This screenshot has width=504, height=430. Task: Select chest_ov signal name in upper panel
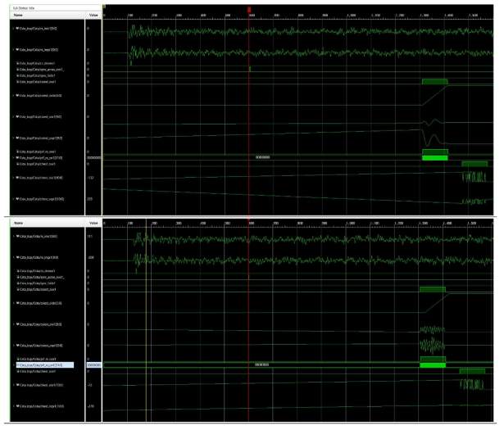click(37, 164)
